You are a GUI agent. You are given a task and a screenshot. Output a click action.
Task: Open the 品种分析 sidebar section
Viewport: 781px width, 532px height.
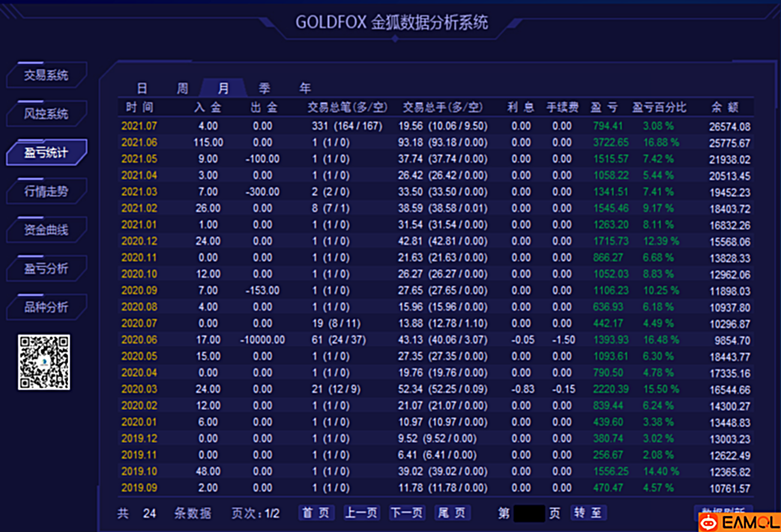46,307
